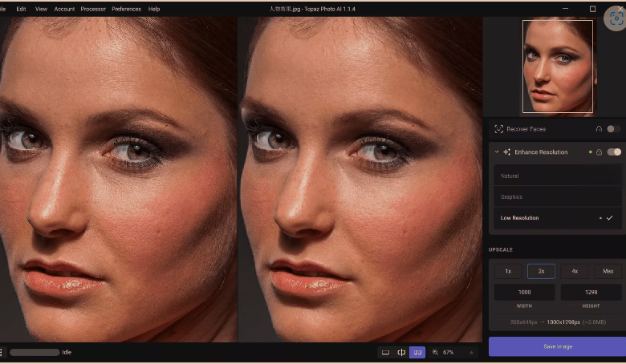This screenshot has height=364, width=626.
Task: Click the Recover Faces face-scan icon
Action: pos(498,129)
